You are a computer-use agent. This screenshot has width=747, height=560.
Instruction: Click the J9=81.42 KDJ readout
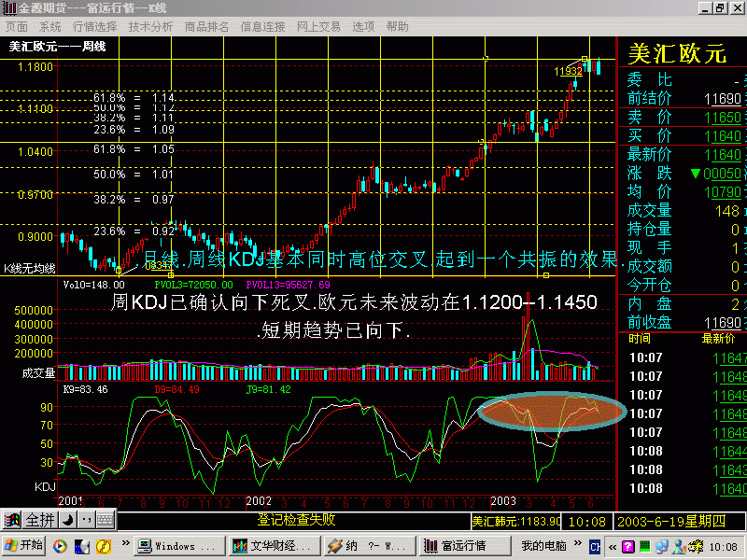point(268,389)
